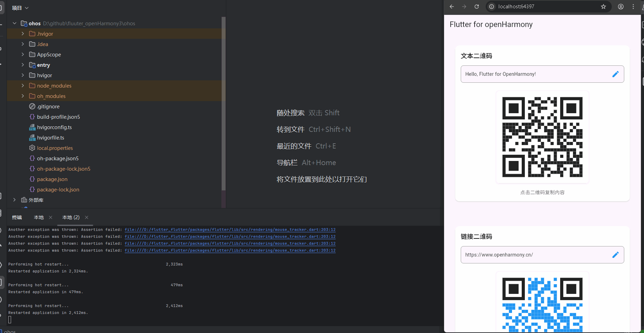Expand the .idea folder
This screenshot has height=333, width=644.
click(x=23, y=44)
